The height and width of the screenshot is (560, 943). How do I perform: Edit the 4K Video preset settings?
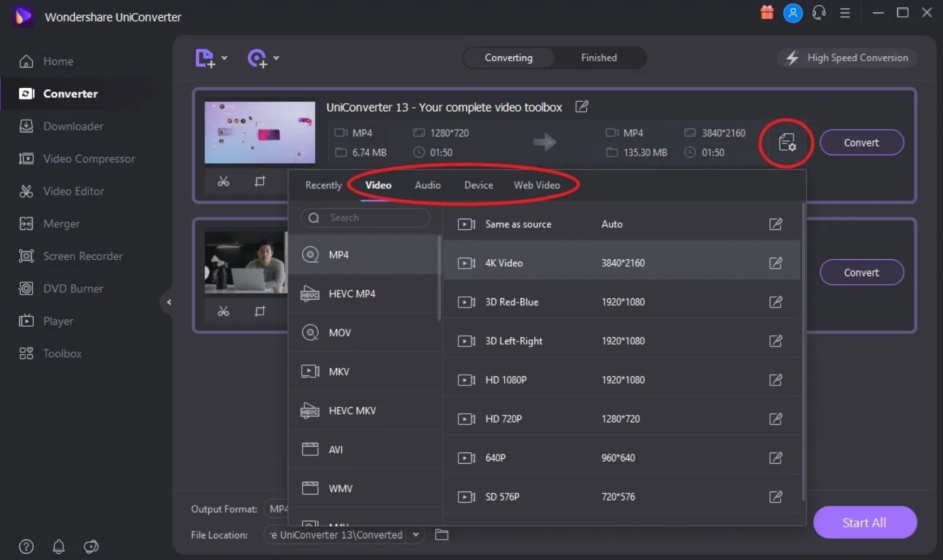click(x=776, y=263)
